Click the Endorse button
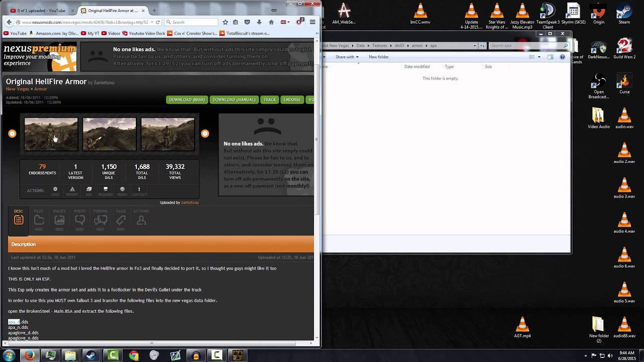Image resolution: width=644 pixels, height=362 pixels. tap(292, 100)
